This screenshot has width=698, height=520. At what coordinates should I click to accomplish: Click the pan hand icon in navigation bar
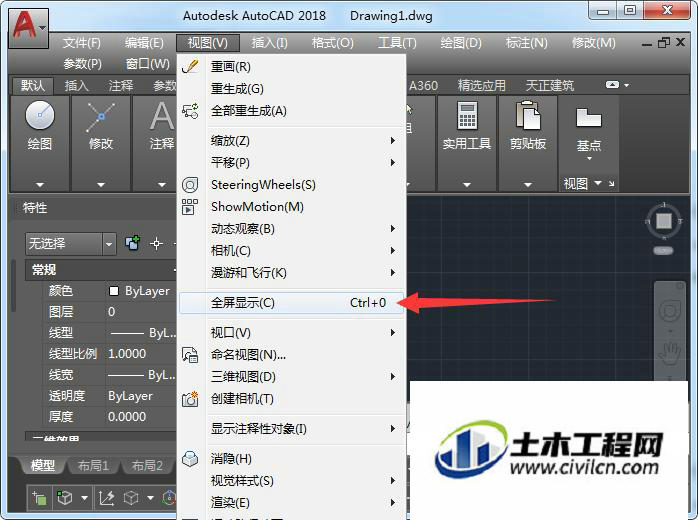[670, 353]
